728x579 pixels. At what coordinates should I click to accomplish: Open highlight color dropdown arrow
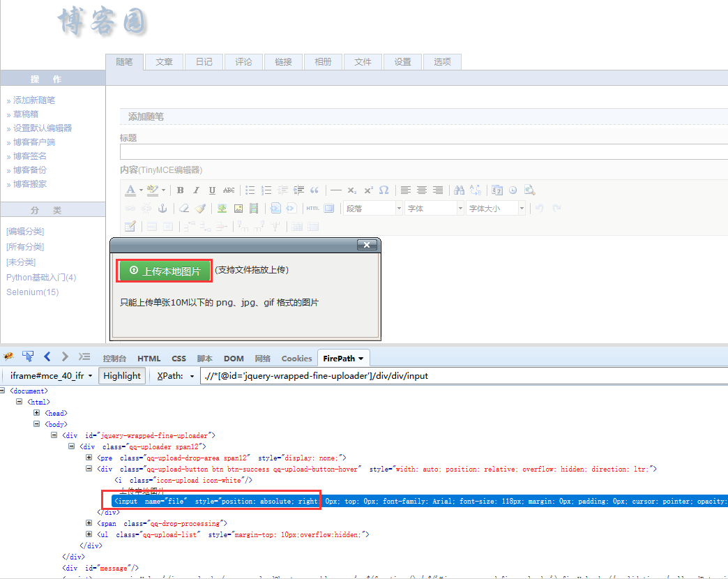(163, 190)
